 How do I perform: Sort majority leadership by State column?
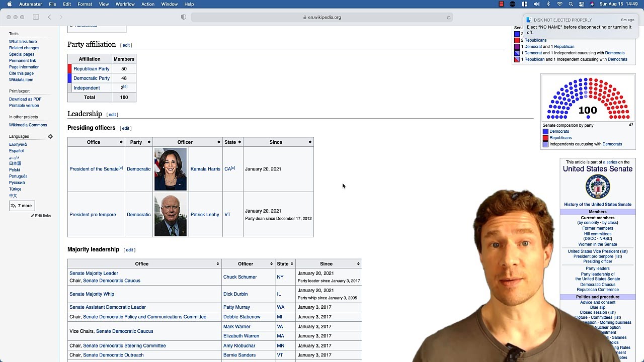click(x=292, y=264)
